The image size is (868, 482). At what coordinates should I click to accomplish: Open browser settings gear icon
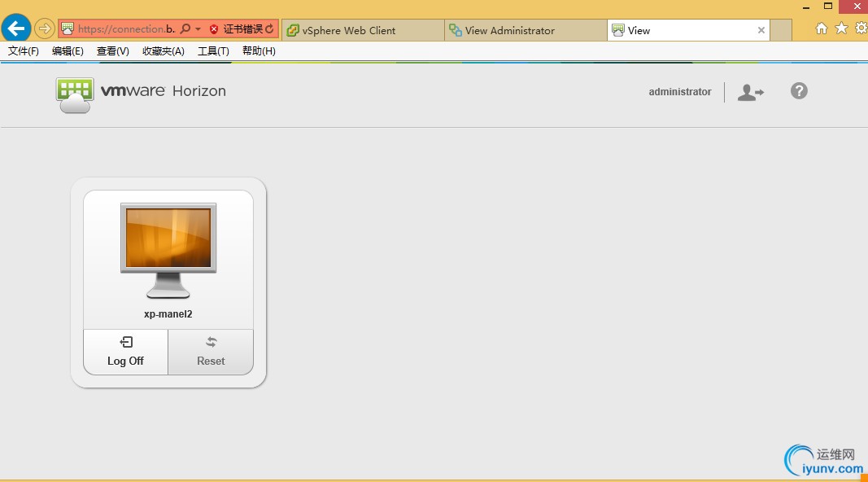click(x=861, y=28)
